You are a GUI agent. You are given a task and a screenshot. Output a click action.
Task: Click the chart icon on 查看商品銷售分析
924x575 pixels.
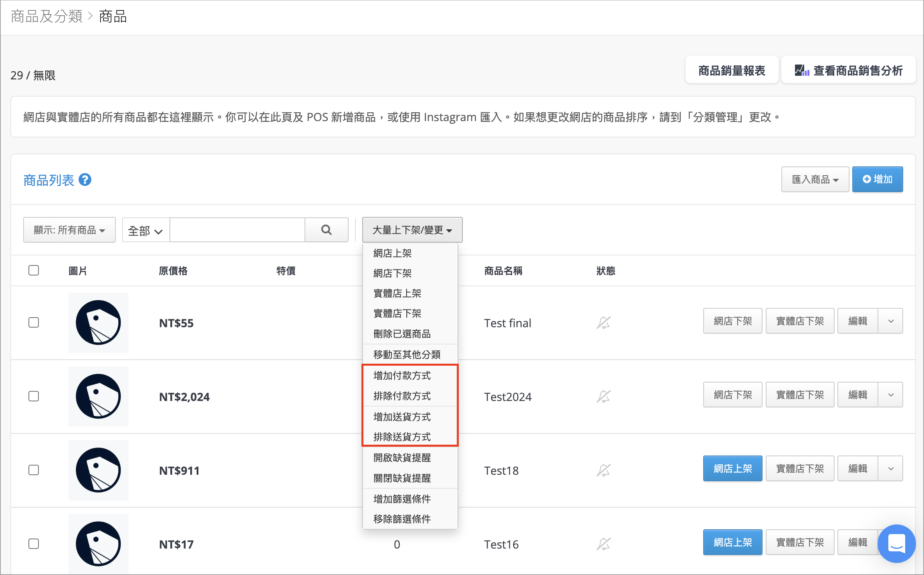tap(802, 71)
